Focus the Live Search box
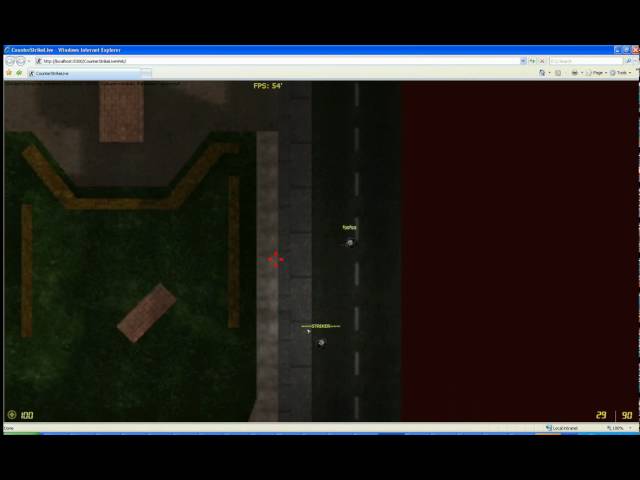Viewport: 640px width, 480px height. 586,61
